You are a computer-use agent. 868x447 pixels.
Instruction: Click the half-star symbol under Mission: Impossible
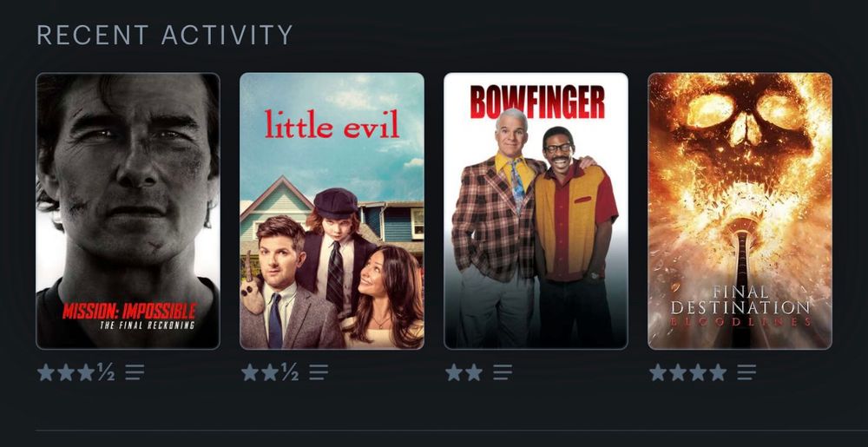tap(106, 372)
